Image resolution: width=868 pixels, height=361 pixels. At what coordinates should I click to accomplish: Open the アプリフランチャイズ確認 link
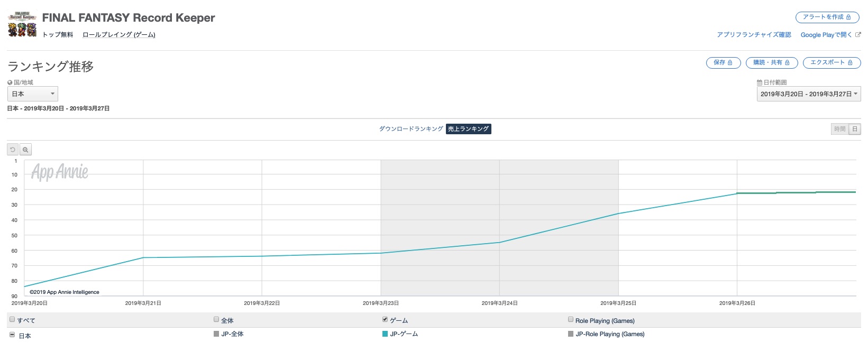tap(754, 35)
